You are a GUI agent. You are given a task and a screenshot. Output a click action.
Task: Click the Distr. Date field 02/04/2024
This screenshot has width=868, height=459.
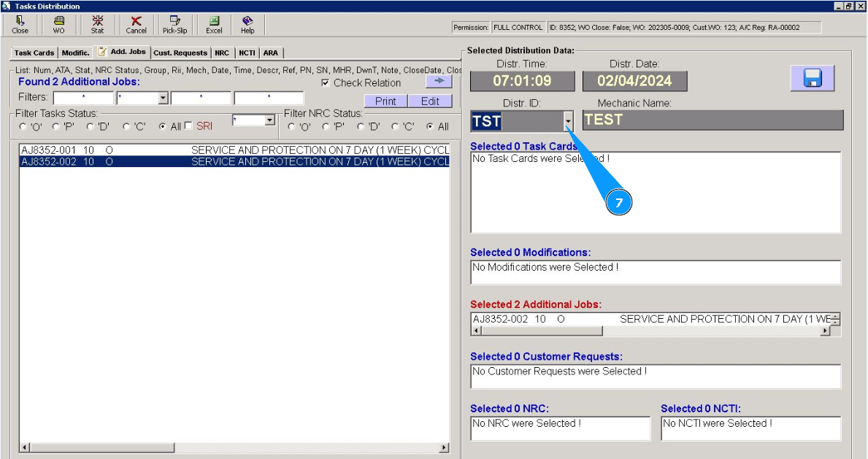point(635,81)
